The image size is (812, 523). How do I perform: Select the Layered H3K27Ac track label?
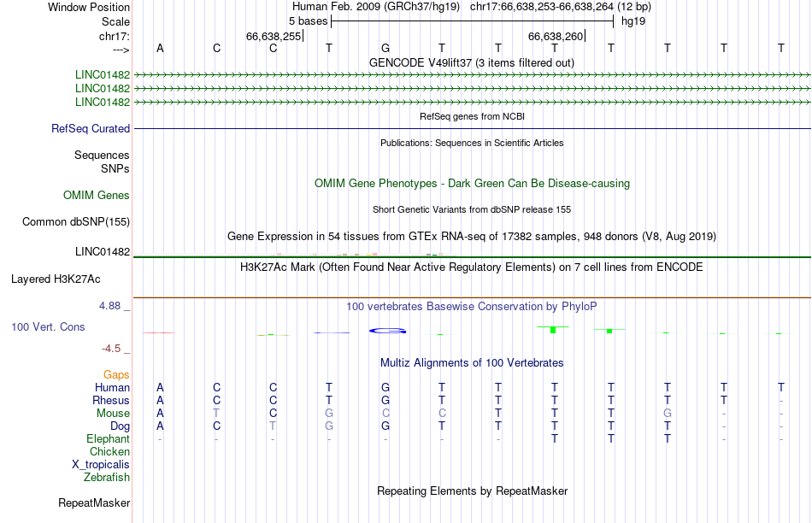56,279
